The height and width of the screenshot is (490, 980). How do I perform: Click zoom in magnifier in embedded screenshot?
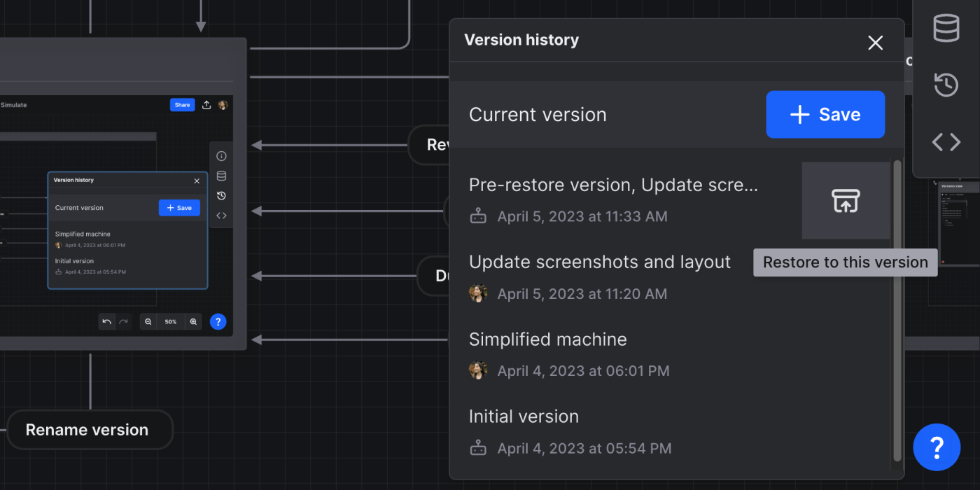pos(194,322)
